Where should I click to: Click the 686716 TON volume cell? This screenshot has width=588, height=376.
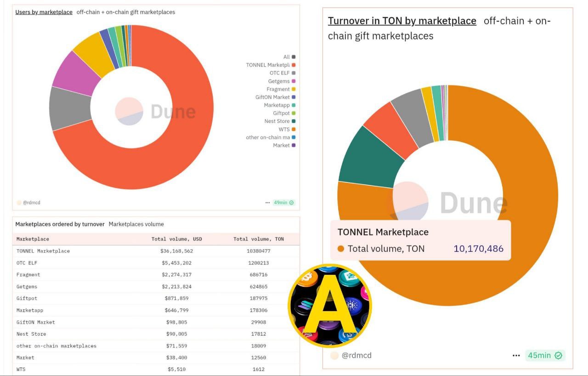click(259, 275)
